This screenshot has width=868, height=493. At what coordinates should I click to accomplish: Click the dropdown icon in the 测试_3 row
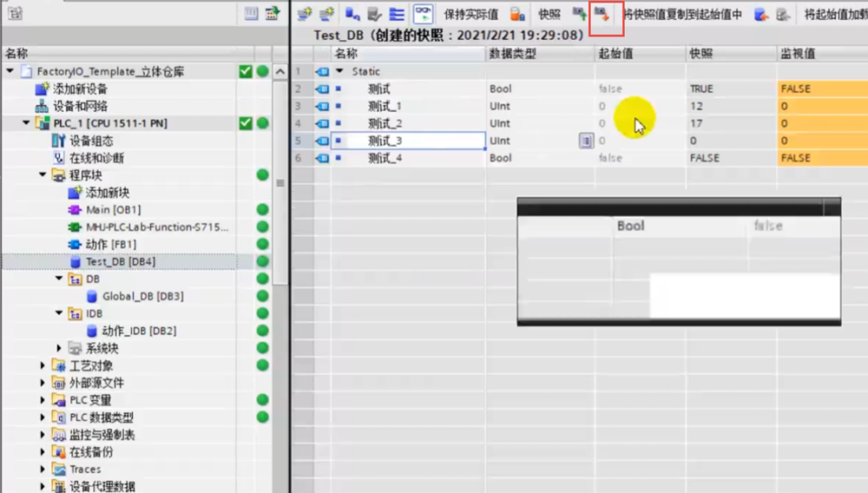[586, 141]
